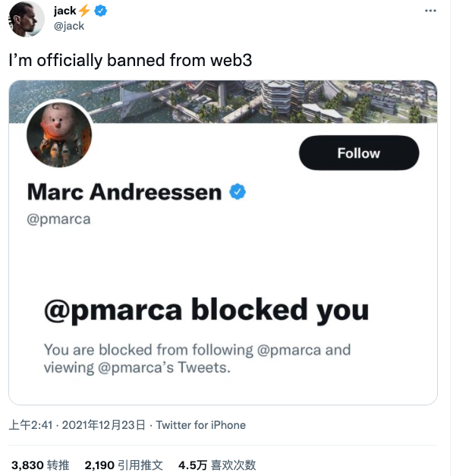Screen dimensions: 453x476
Task: Click the '@pmarca blocked you' heading
Action: click(x=206, y=311)
